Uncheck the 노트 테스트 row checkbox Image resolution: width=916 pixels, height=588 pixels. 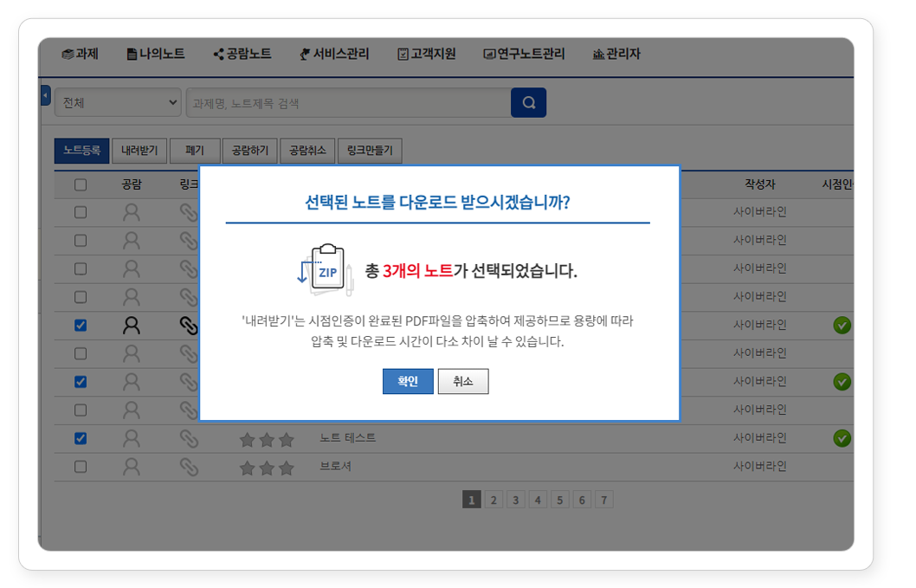[x=81, y=438]
